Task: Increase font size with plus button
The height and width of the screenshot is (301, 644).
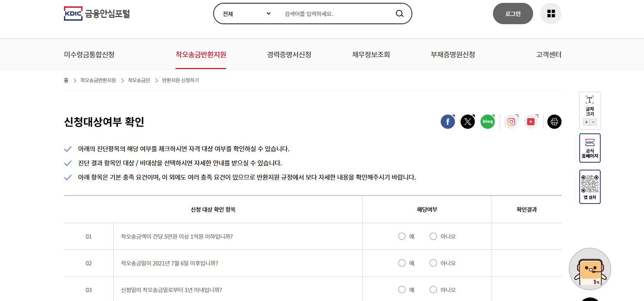Action: 586,122
